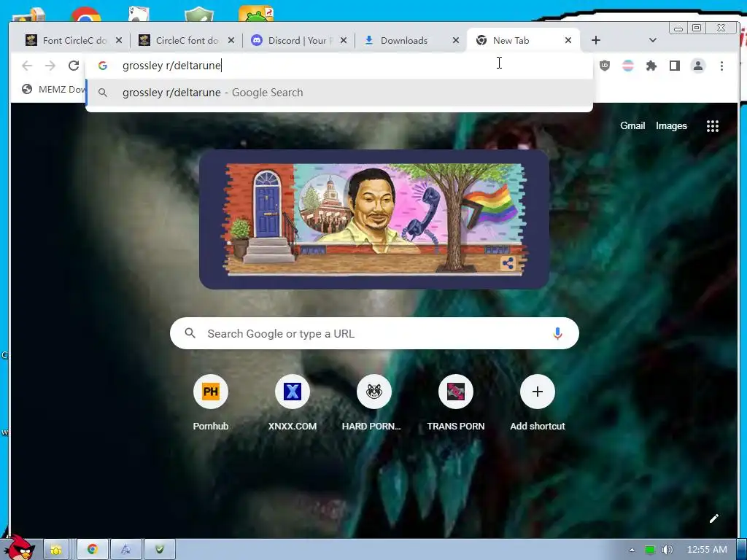The width and height of the screenshot is (747, 560).
Task: Open the Chrome three-dot menu
Action: (x=721, y=66)
